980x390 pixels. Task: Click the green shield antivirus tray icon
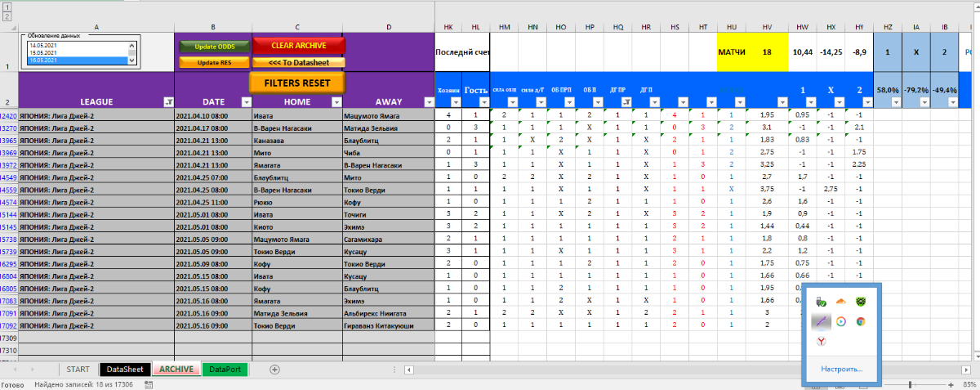pos(860,302)
